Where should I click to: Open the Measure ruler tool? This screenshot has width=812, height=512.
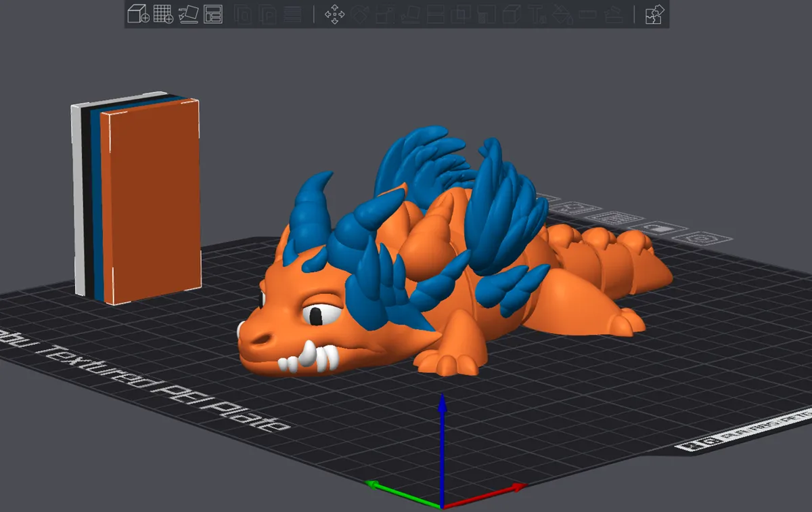pyautogui.click(x=587, y=14)
